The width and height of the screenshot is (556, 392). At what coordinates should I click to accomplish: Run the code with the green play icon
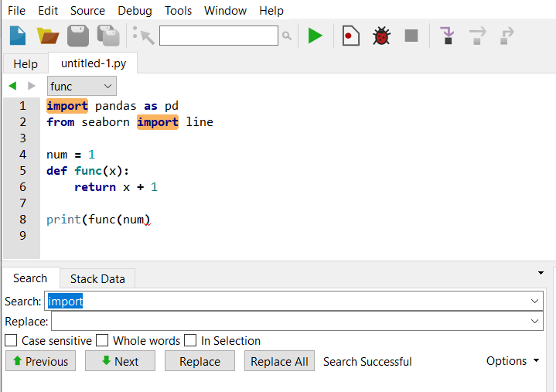pos(315,36)
